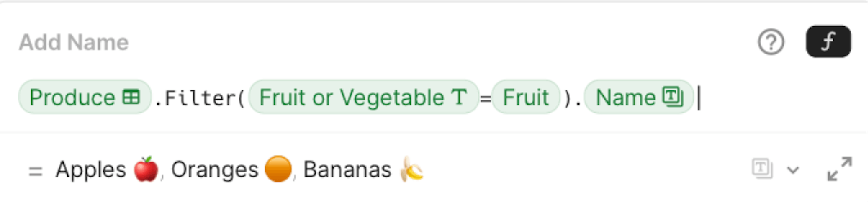Click the orange emoji in result
The image size is (868, 202).
tap(278, 169)
